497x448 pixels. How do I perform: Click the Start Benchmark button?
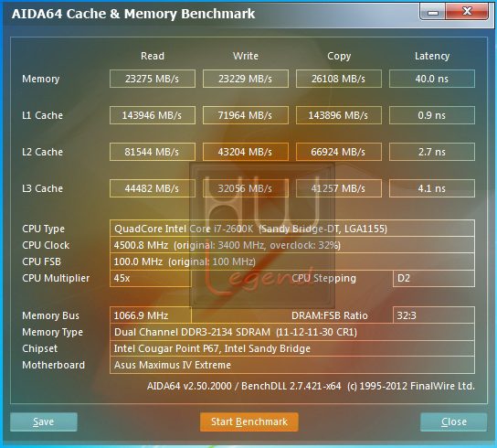click(x=249, y=421)
